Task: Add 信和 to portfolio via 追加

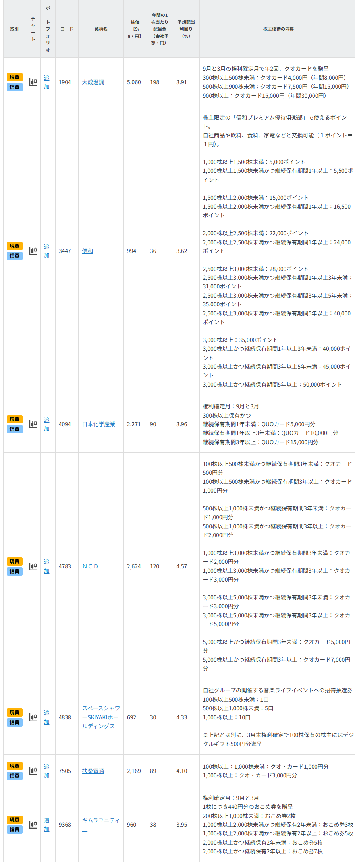Action: (47, 251)
